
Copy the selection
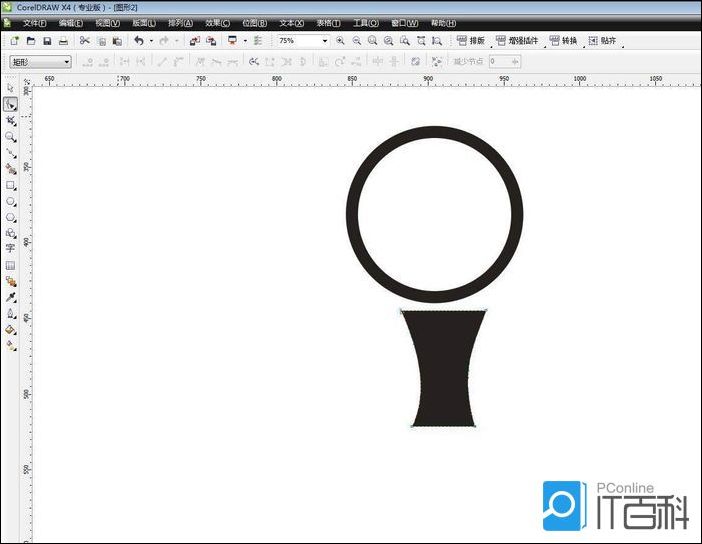[x=101, y=41]
